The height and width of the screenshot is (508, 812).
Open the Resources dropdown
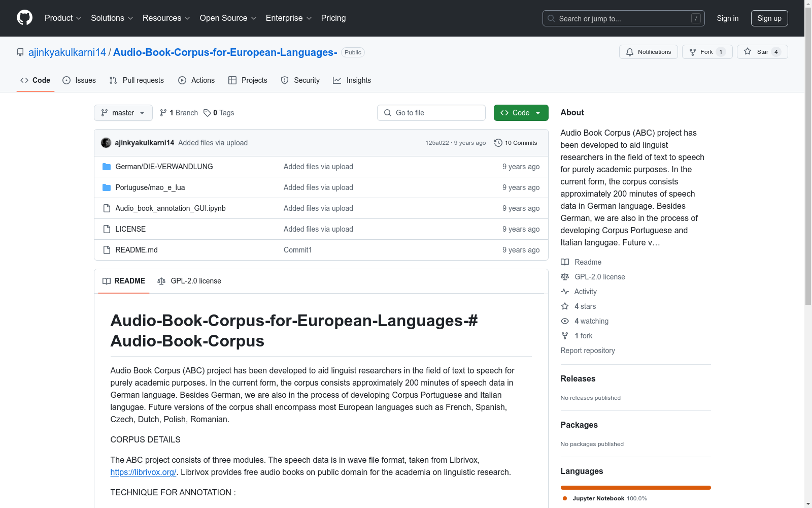pos(166,18)
